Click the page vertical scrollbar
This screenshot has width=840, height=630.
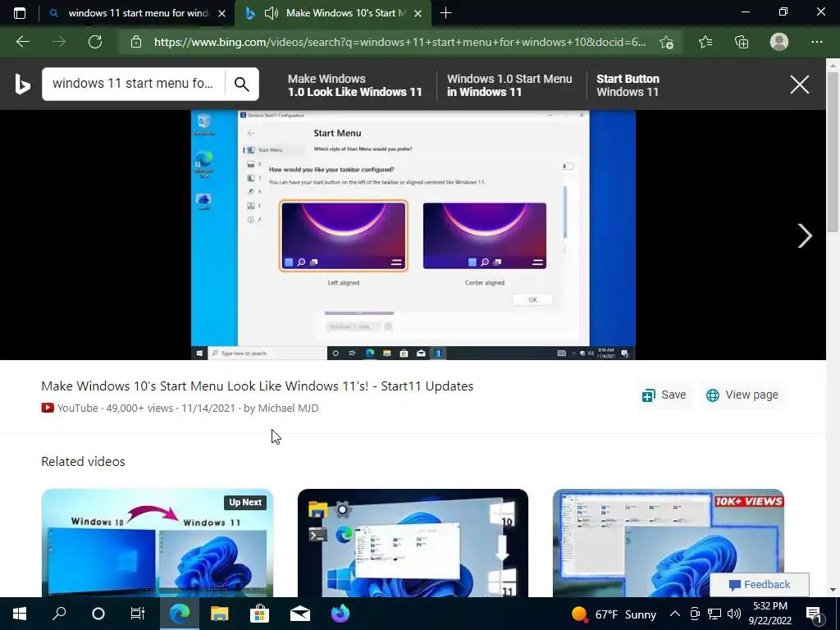coord(833,151)
